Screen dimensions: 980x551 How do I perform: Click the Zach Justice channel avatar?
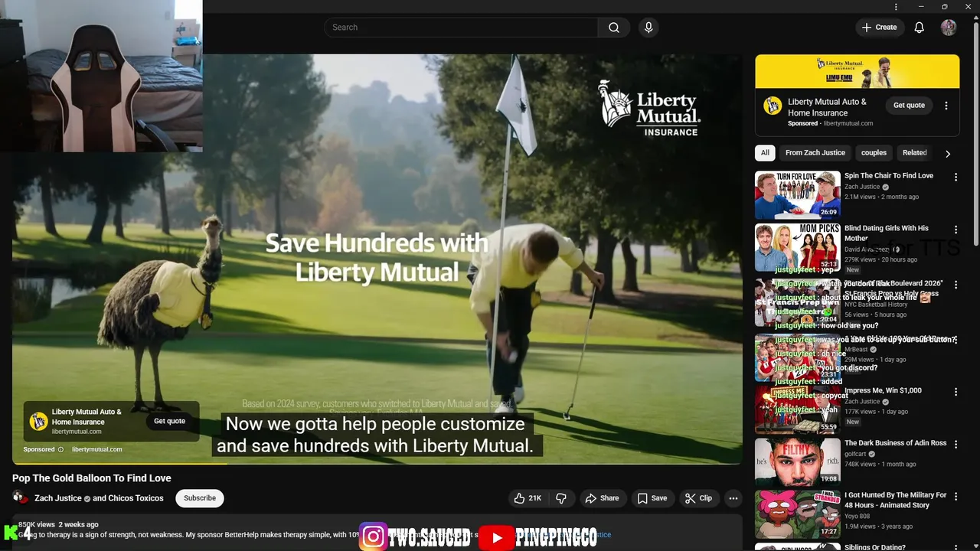coord(20,497)
